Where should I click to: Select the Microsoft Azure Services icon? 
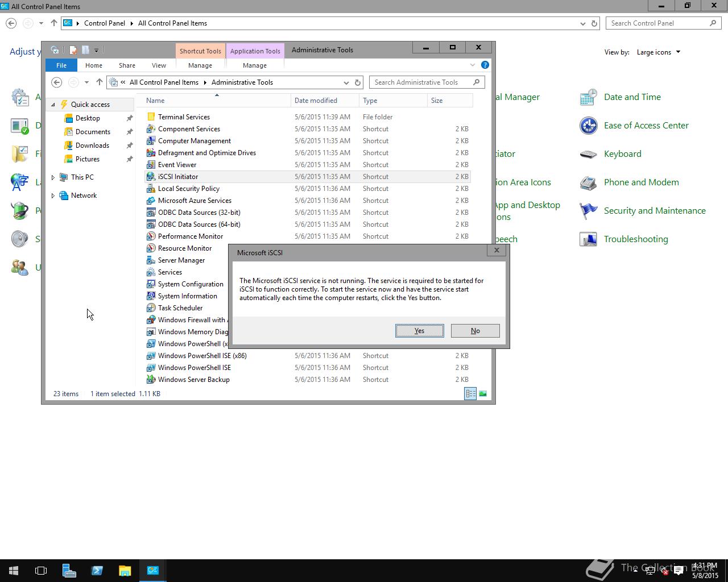151,201
